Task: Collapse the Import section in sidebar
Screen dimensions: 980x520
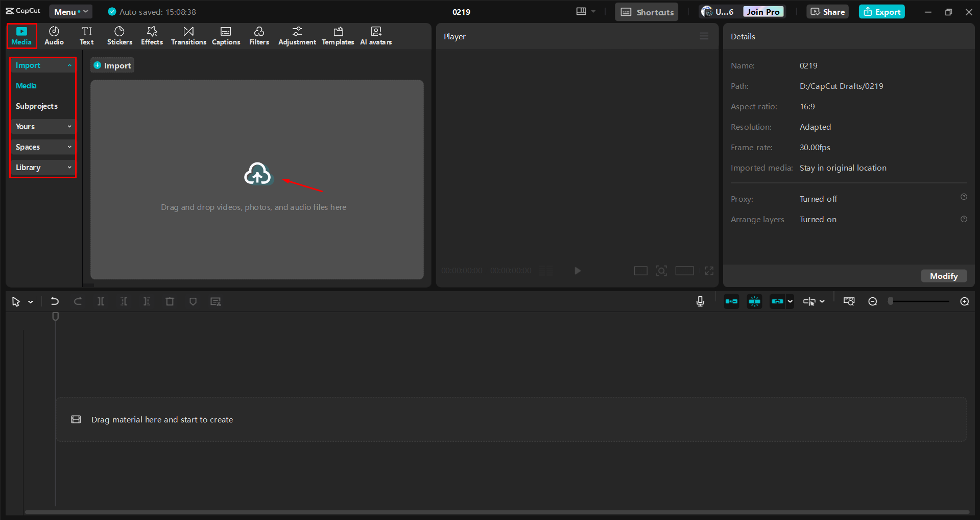Action: pyautogui.click(x=42, y=65)
